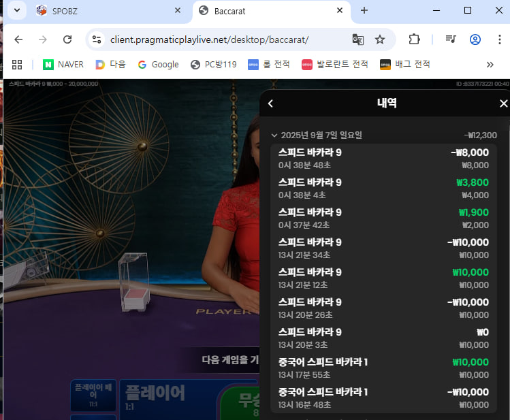Open the Chrome profile avatar
510x420 pixels.
tap(475, 39)
